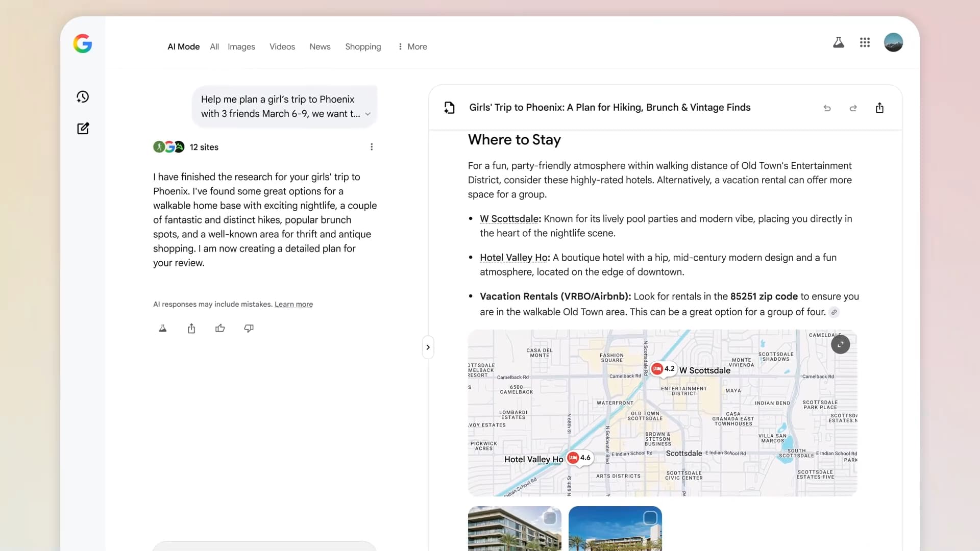This screenshot has height=551, width=980.
Task: Click the W Scottsdale hotel link
Action: [508, 219]
